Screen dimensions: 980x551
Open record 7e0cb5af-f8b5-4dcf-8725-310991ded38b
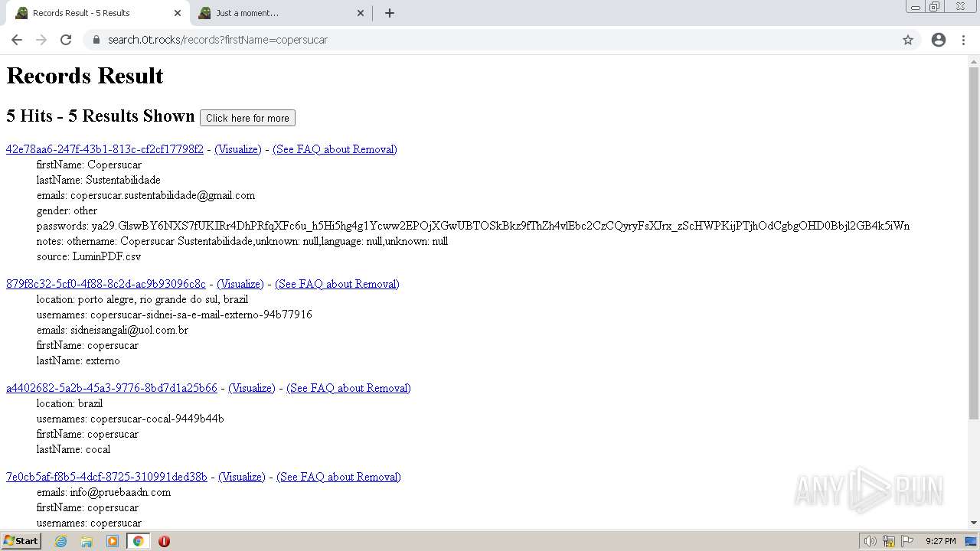(106, 477)
